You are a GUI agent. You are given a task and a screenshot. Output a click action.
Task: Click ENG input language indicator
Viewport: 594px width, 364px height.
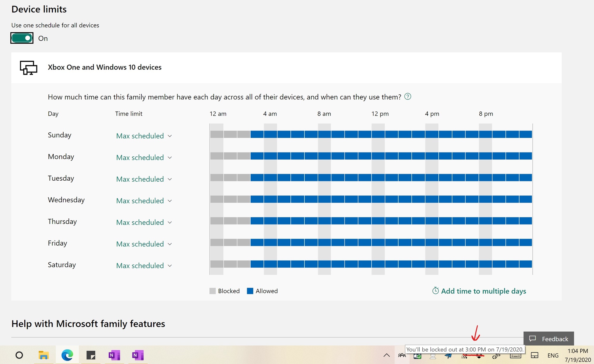point(553,355)
